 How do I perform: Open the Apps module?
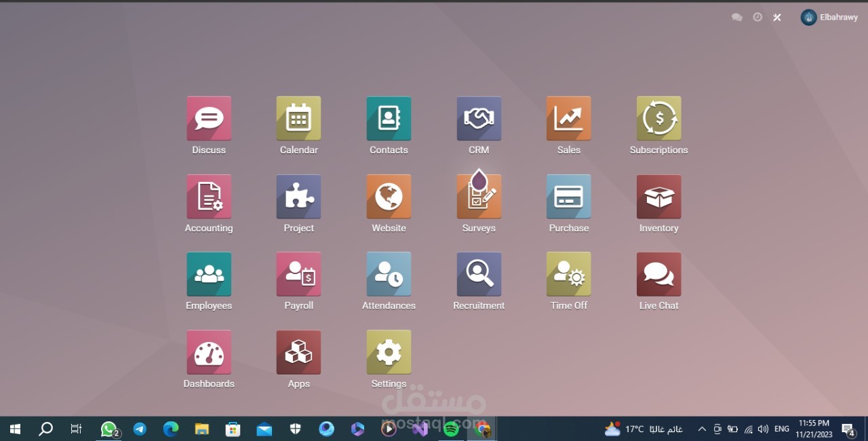click(298, 352)
